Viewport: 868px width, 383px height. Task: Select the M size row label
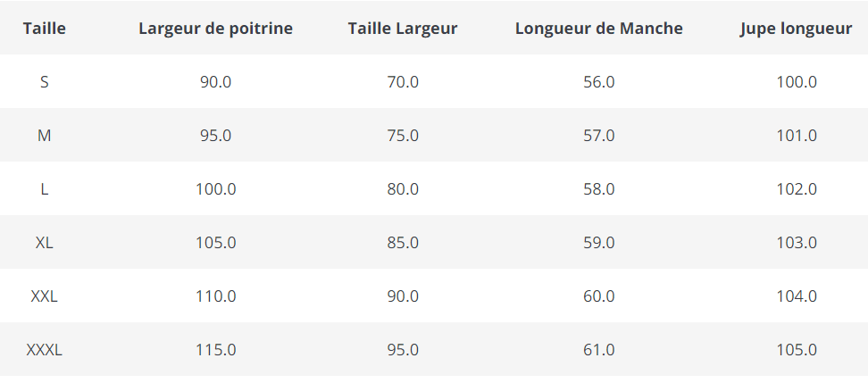point(44,136)
